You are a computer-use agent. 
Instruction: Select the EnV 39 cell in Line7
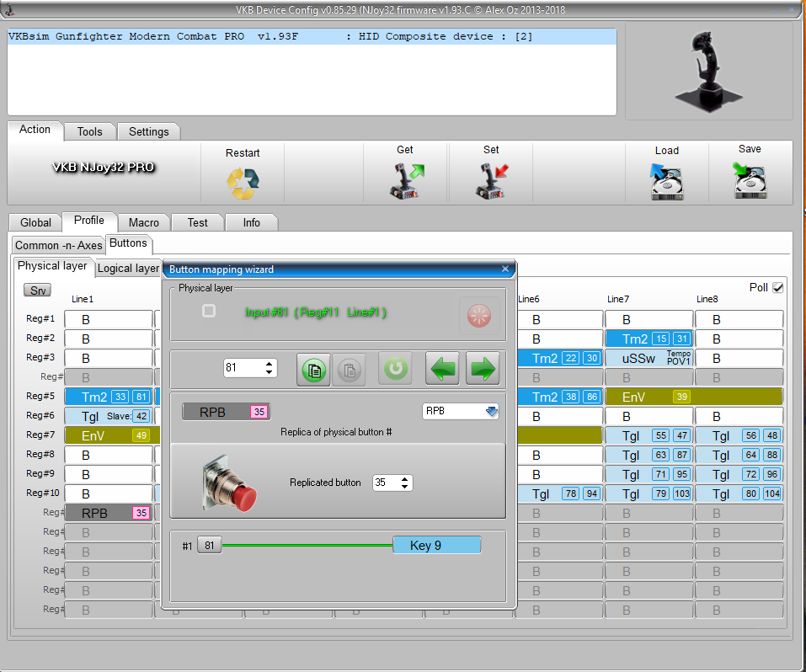[649, 397]
